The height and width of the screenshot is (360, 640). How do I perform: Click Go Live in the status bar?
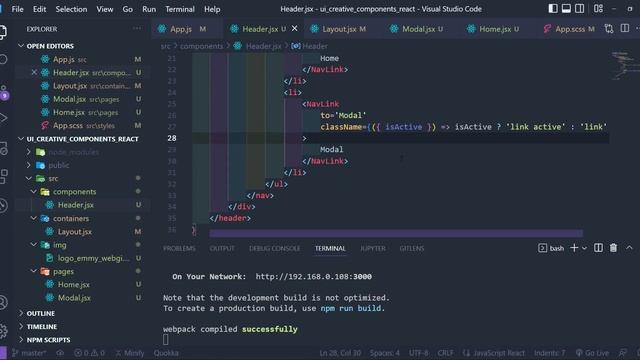(x=593, y=353)
